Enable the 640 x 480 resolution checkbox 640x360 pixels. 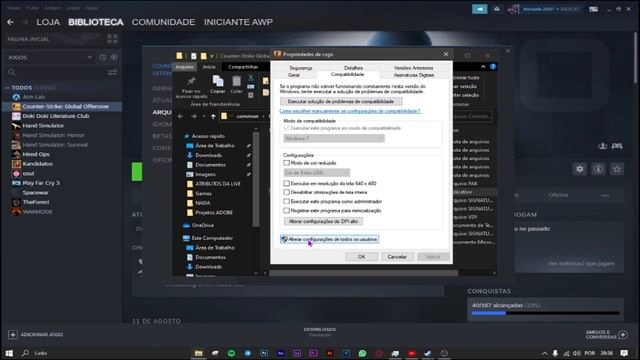[x=287, y=183]
